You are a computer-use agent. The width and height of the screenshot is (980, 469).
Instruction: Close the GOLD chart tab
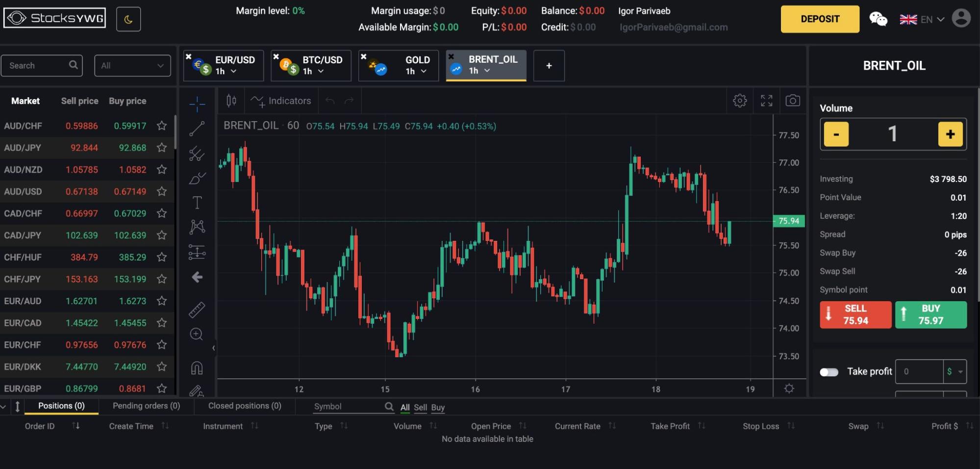(364, 57)
